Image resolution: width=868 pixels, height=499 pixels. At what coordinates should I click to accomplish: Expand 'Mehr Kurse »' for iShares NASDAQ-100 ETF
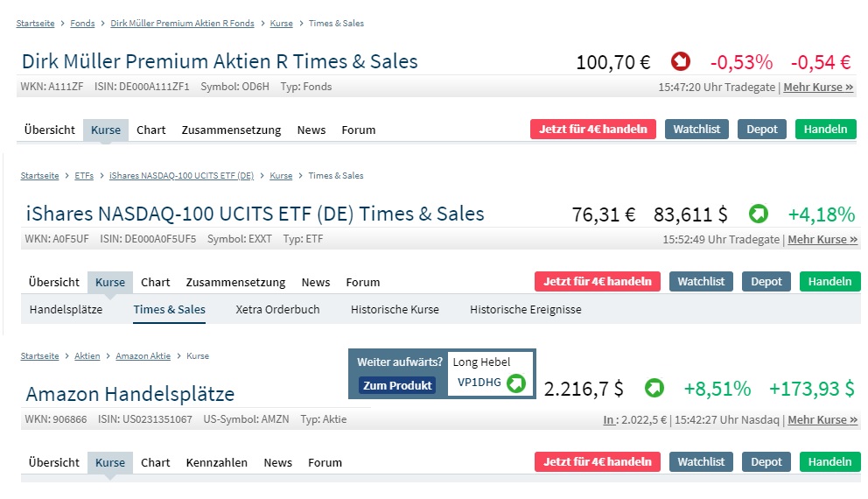[822, 240]
